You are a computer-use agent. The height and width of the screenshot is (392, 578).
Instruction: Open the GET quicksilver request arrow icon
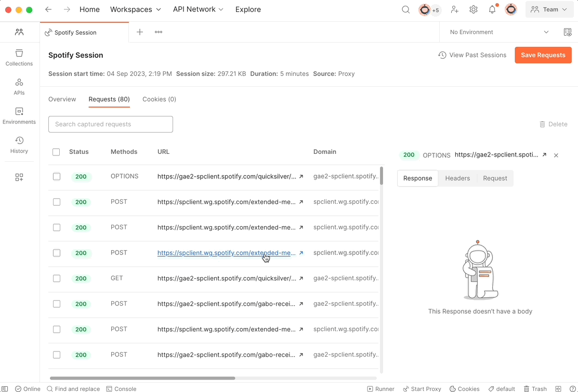click(x=301, y=279)
